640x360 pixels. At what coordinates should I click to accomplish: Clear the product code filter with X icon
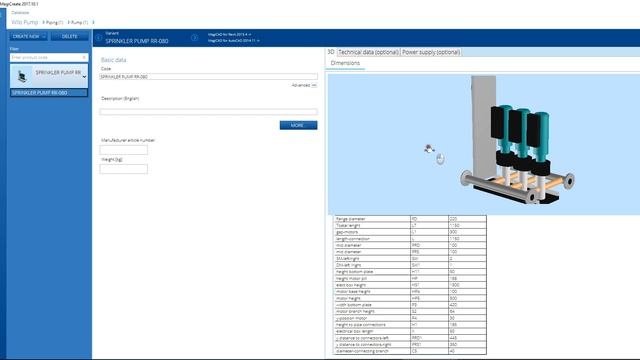(x=84, y=58)
